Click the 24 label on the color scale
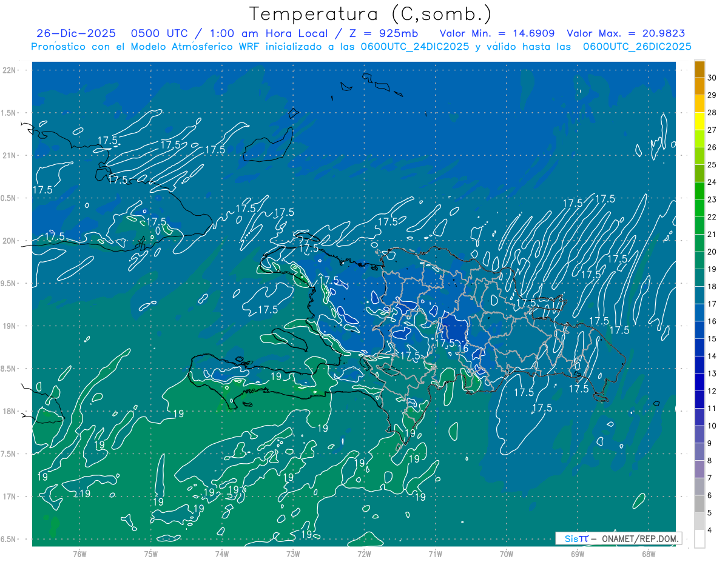 712,182
